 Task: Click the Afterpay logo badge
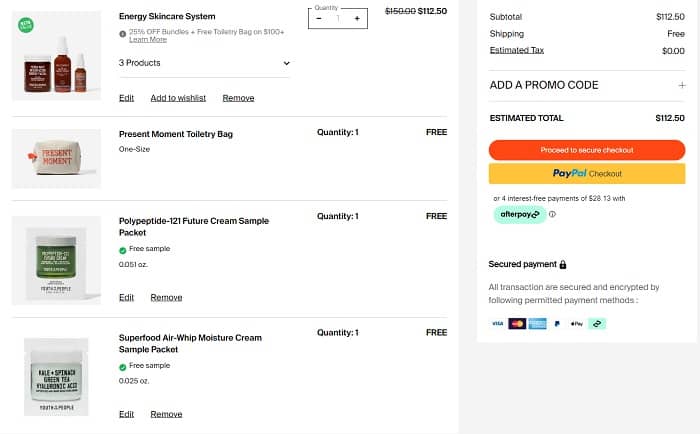520,214
